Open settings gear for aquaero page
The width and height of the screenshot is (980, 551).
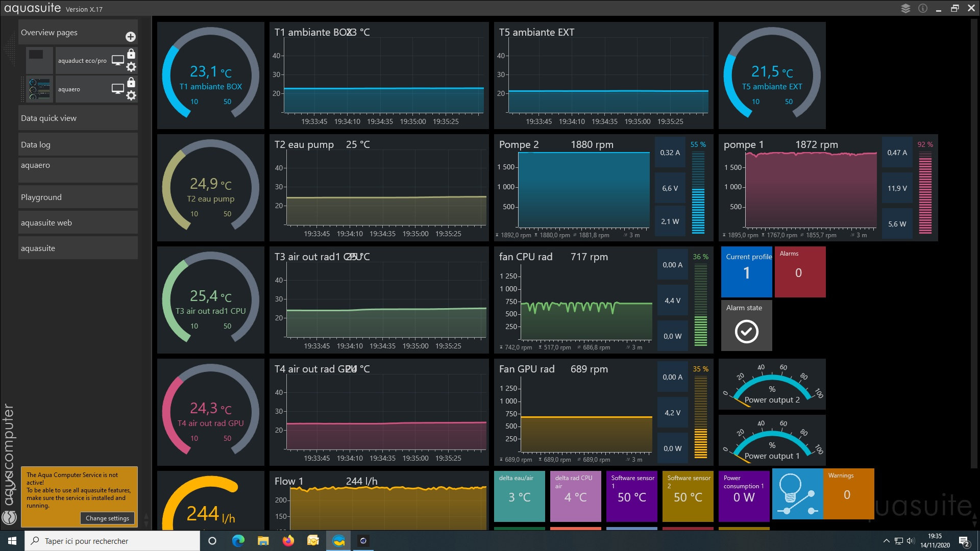click(x=131, y=95)
